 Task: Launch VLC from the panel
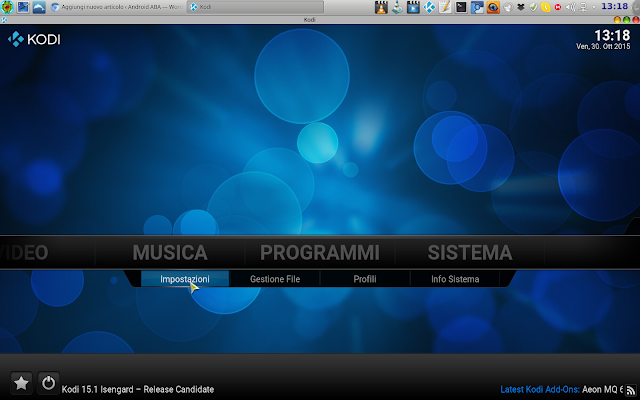(x=381, y=7)
